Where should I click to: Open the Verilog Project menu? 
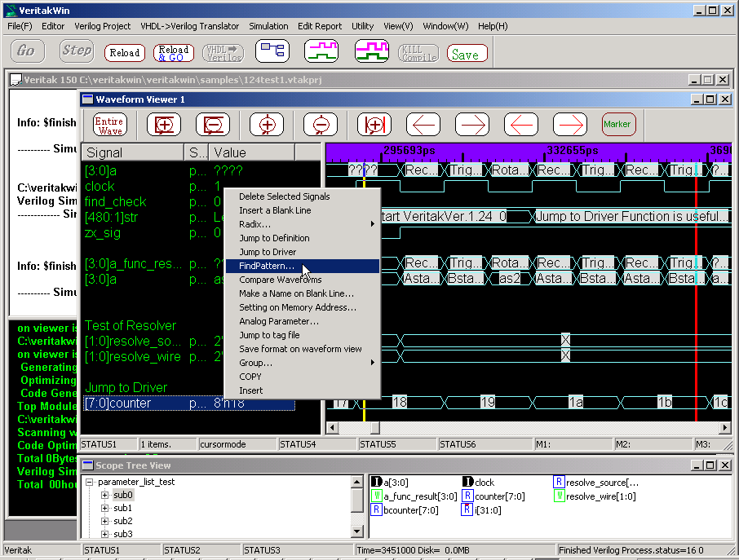(102, 26)
